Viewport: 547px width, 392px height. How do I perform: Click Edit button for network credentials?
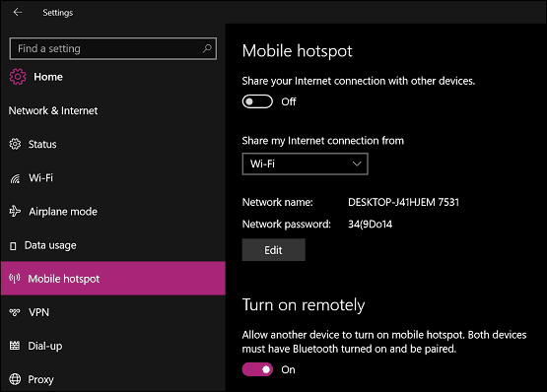pos(274,250)
